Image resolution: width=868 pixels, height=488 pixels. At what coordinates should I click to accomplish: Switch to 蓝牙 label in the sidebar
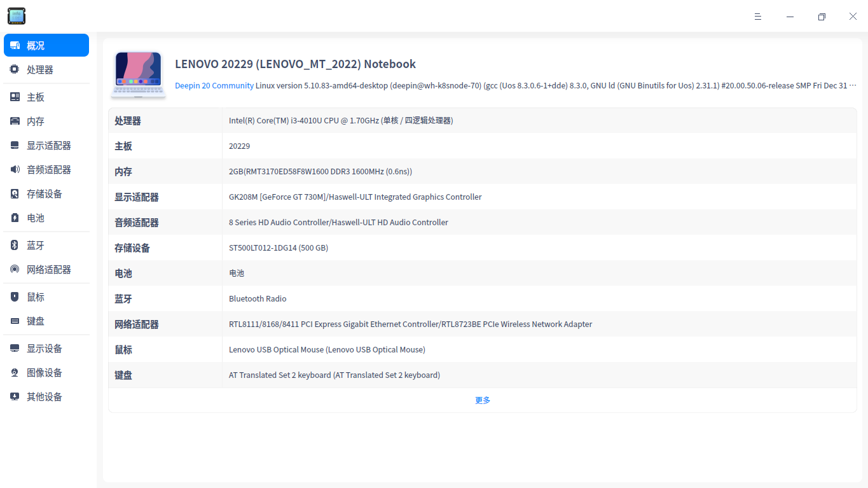[x=36, y=245]
